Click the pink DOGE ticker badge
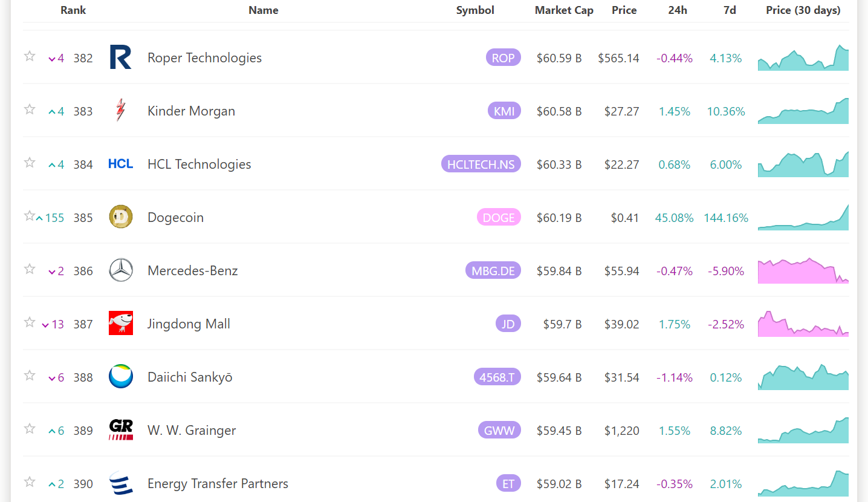 tap(499, 218)
